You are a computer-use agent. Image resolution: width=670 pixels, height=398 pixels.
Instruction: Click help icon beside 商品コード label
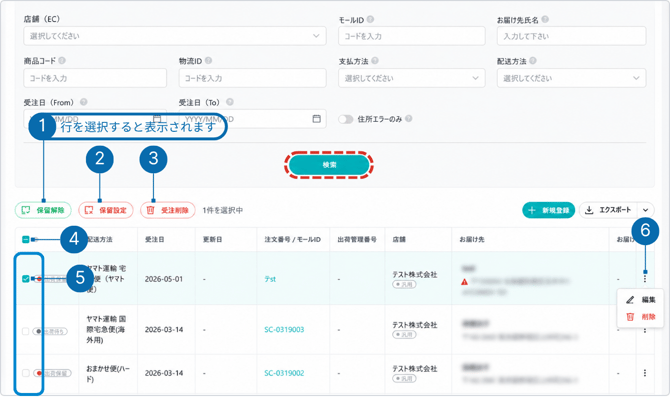62,61
